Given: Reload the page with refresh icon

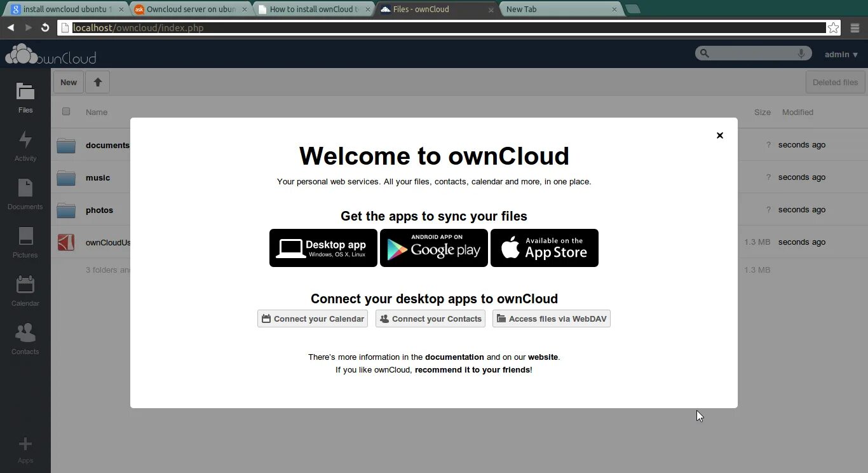Looking at the screenshot, I should (x=45, y=27).
